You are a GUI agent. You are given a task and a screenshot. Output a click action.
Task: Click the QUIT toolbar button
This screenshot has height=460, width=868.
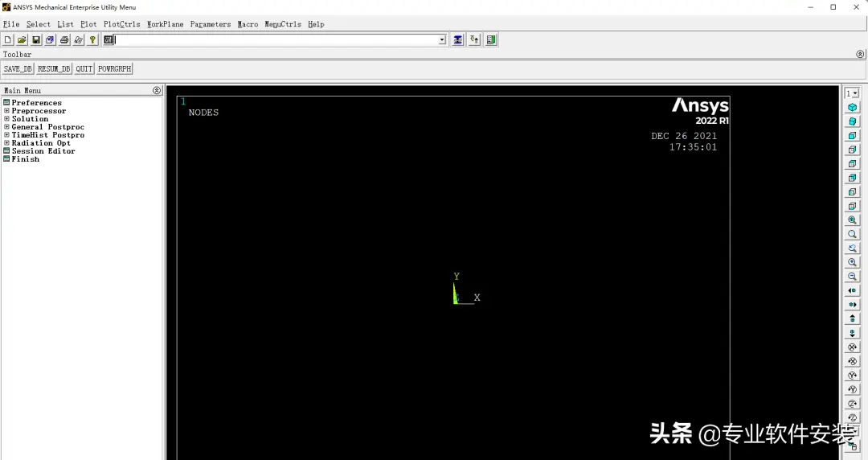(x=84, y=68)
